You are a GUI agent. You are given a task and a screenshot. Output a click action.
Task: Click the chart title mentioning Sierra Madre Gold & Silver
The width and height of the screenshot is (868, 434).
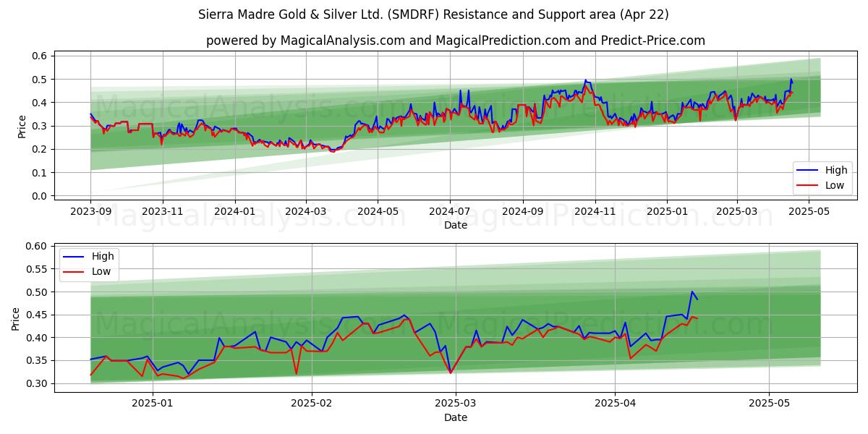pyautogui.click(x=433, y=14)
